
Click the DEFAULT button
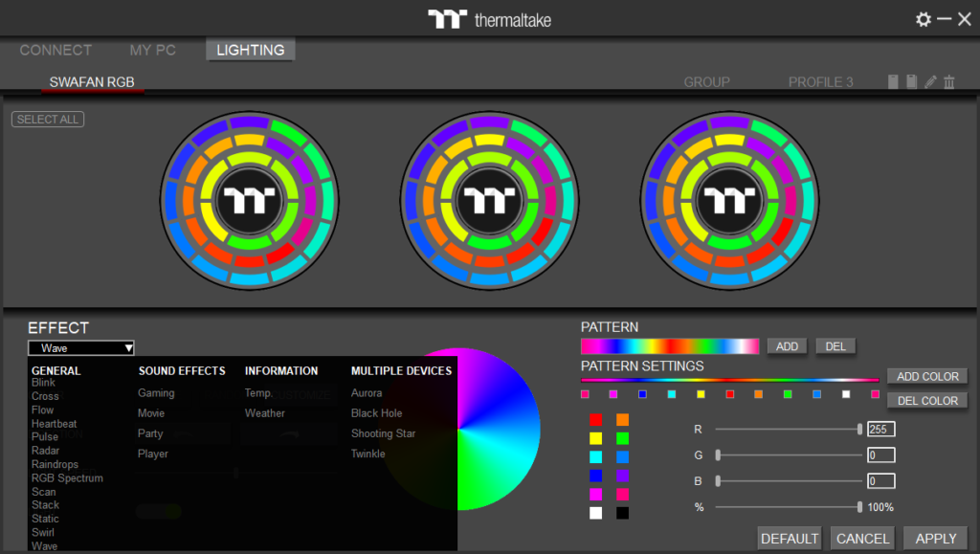point(790,539)
